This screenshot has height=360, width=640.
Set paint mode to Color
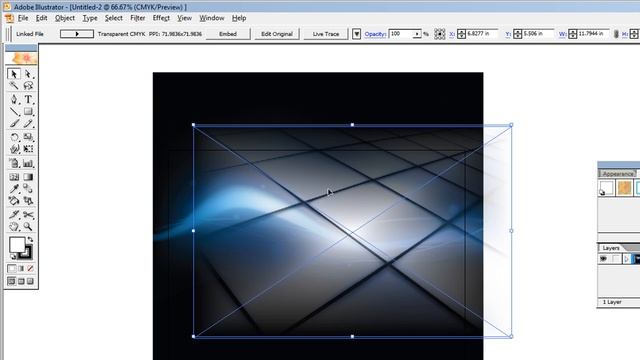(12, 269)
